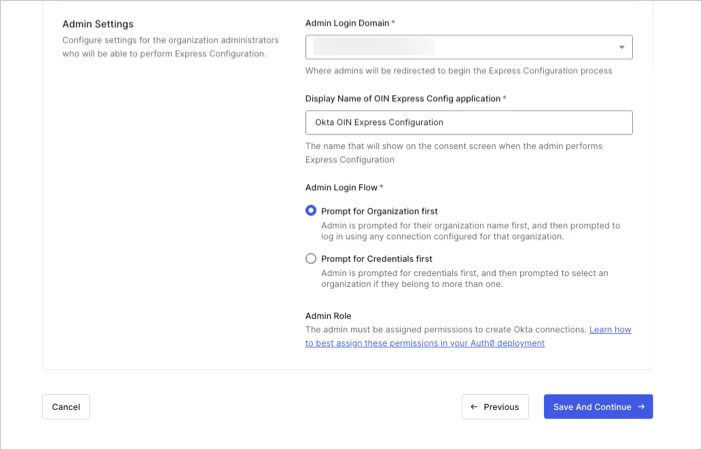The image size is (702, 450).
Task: Click the 'Configure settings for the organization administrators' description
Action: [171, 47]
